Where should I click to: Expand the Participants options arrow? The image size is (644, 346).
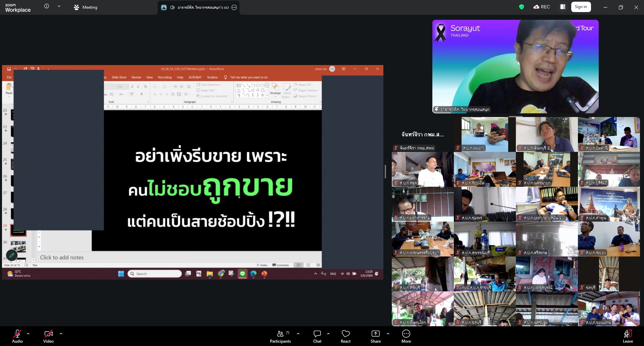[298, 334]
